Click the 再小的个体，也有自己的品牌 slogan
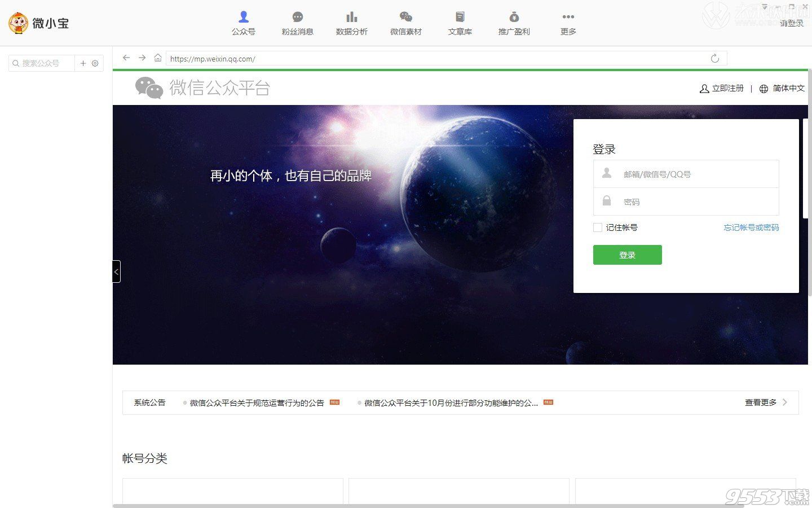 click(x=291, y=176)
